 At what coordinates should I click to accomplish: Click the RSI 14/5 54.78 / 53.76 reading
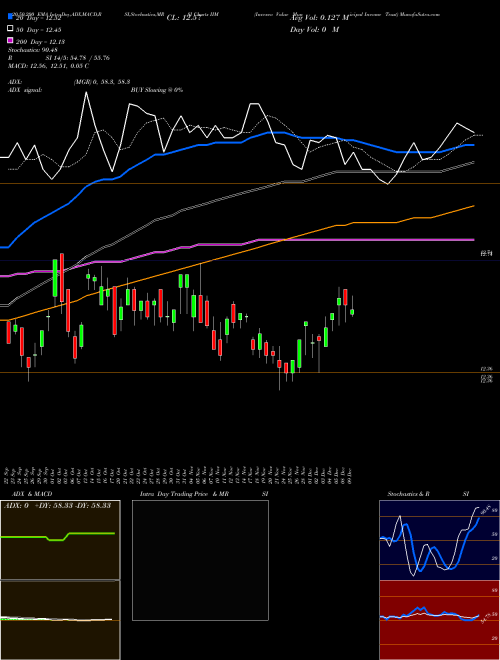click(59, 58)
